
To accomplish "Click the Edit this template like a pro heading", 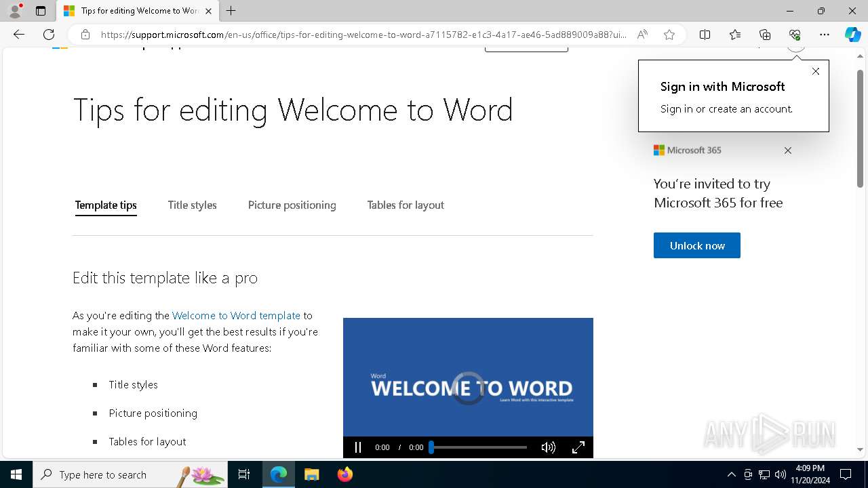I will (165, 278).
